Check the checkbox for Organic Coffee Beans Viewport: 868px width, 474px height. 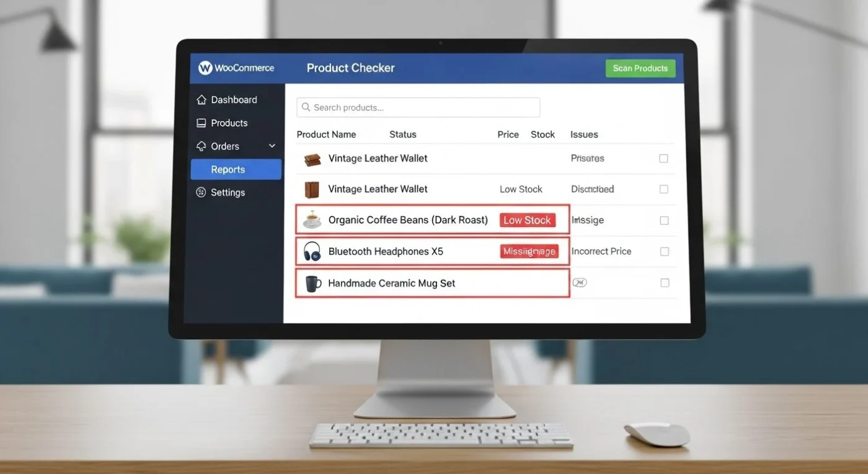(664, 220)
